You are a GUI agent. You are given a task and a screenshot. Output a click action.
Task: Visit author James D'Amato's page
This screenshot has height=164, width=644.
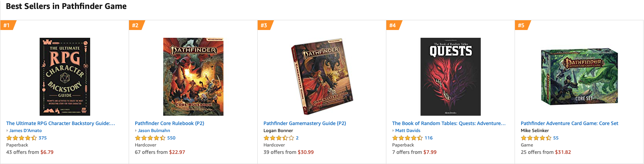click(25, 131)
